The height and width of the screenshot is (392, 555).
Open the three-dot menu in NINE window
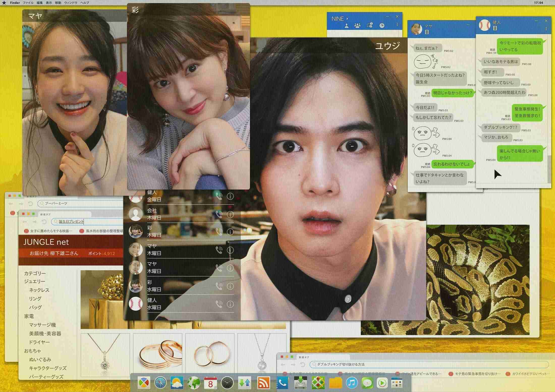[397, 25]
